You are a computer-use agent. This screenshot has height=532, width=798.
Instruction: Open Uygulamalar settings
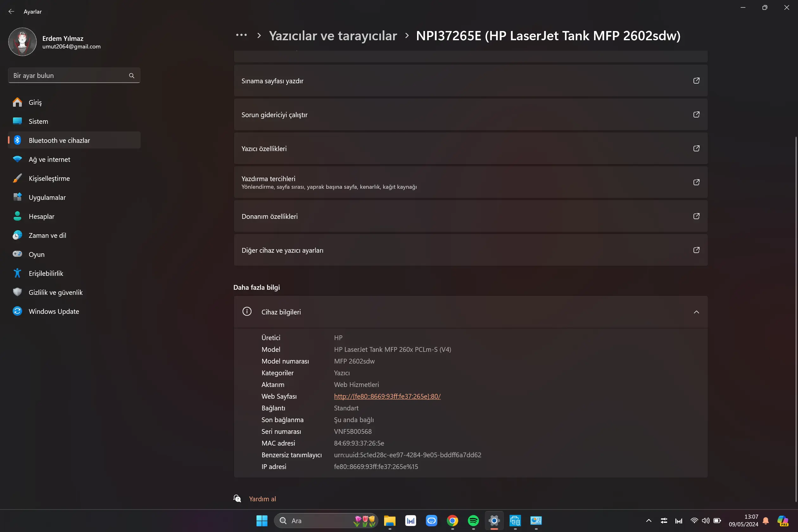click(74, 197)
